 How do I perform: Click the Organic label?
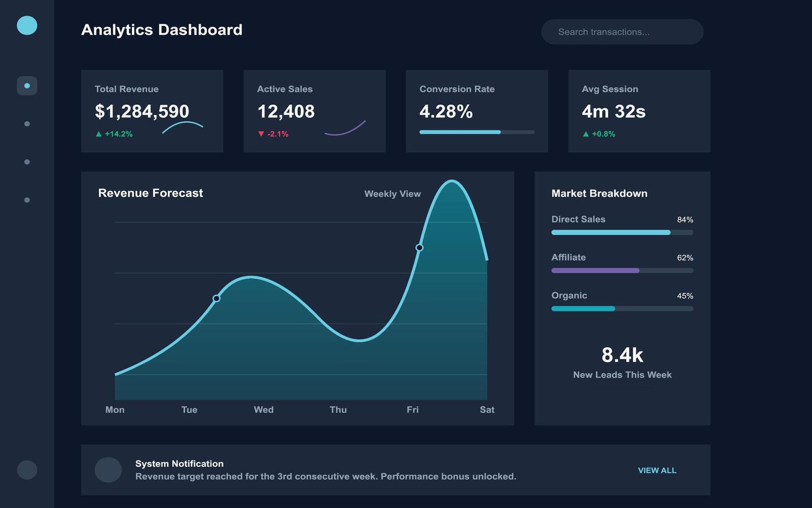coord(569,295)
